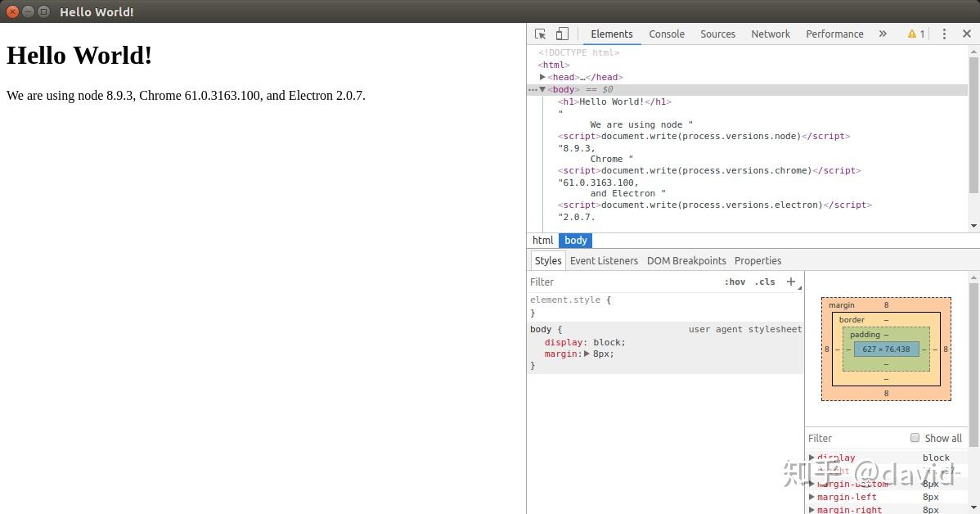Click the warning count indicator
Image resolution: width=980 pixels, height=514 pixels.
[916, 34]
